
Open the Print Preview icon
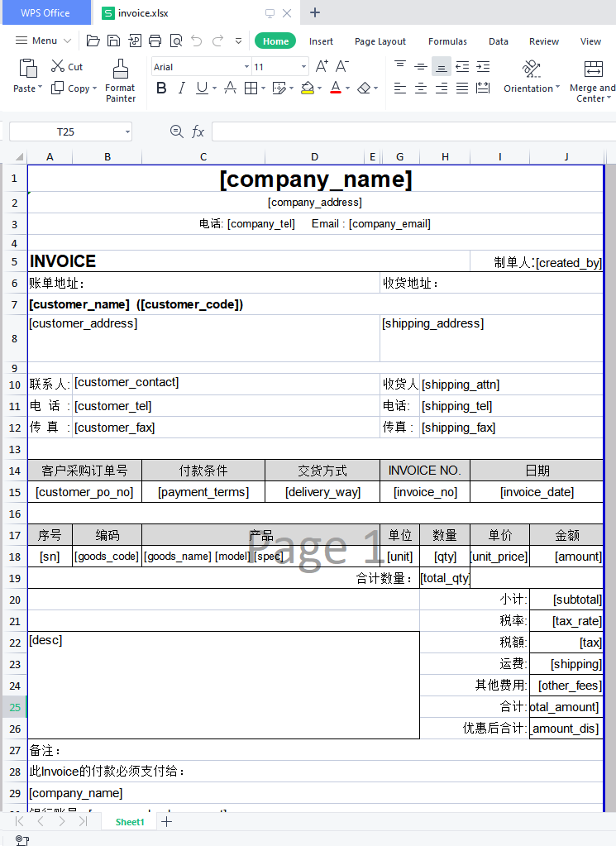[x=175, y=41]
